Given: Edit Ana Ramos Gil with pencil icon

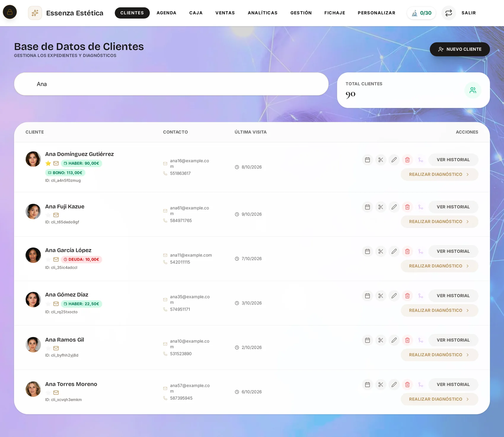Looking at the screenshot, I should point(394,340).
